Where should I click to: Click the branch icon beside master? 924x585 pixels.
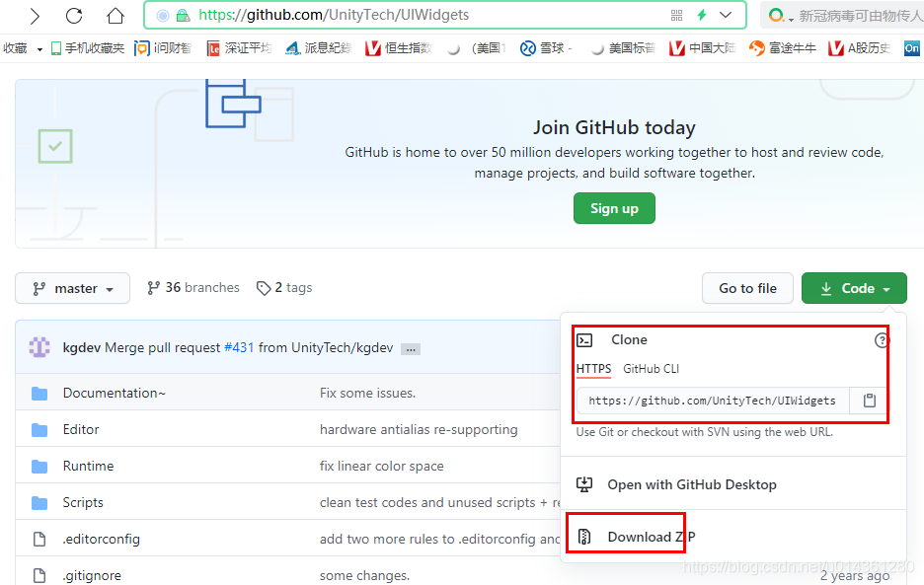click(38, 289)
